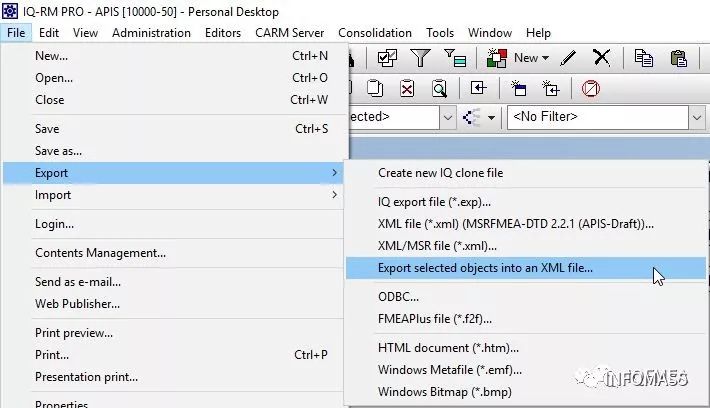Click the stacked blank pages icon
The height and width of the screenshot is (408, 710).
coord(374,88)
